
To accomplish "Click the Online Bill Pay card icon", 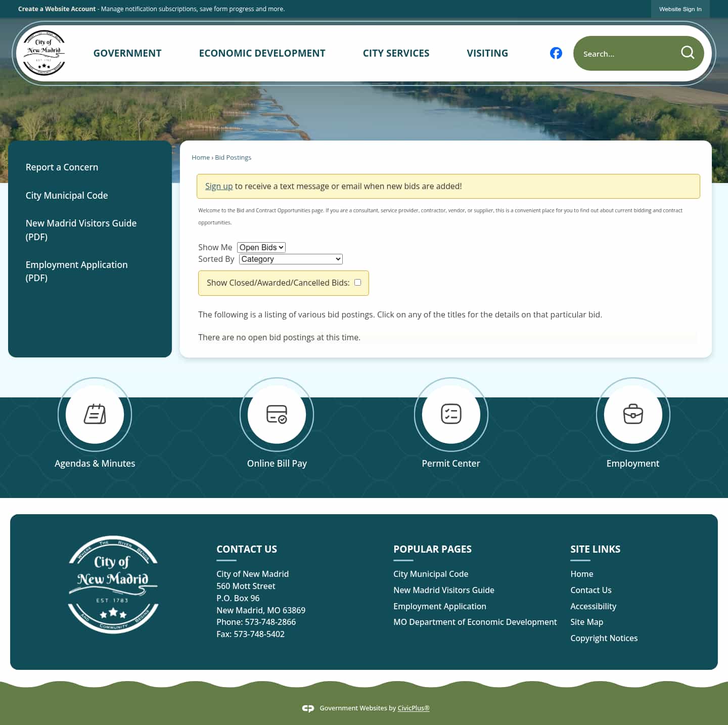I will tap(277, 414).
